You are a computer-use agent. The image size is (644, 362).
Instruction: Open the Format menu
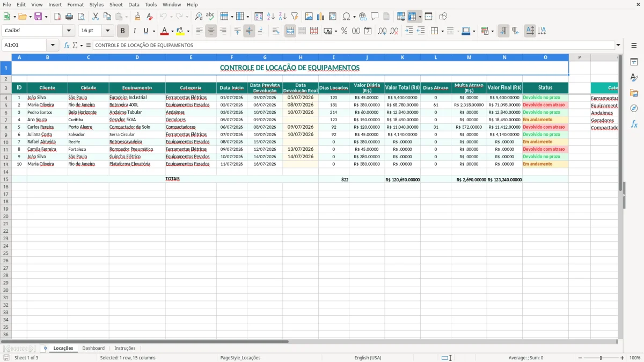click(75, 4)
